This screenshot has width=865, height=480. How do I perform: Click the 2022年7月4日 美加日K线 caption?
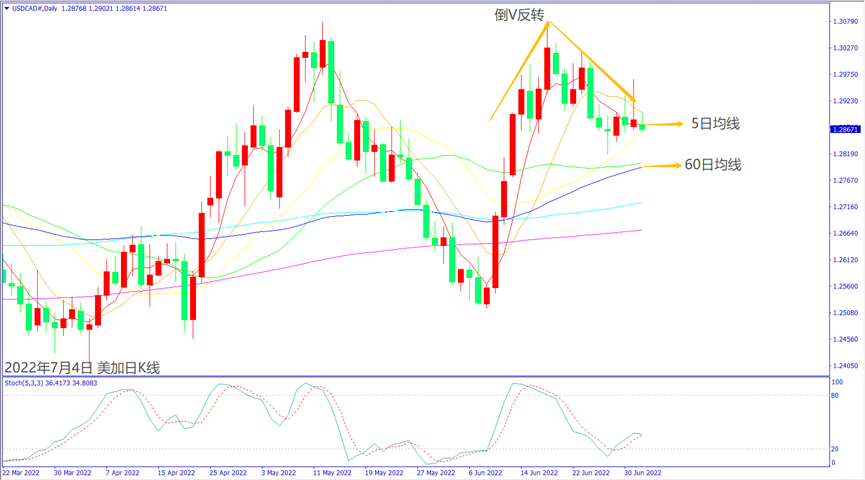click(82, 367)
